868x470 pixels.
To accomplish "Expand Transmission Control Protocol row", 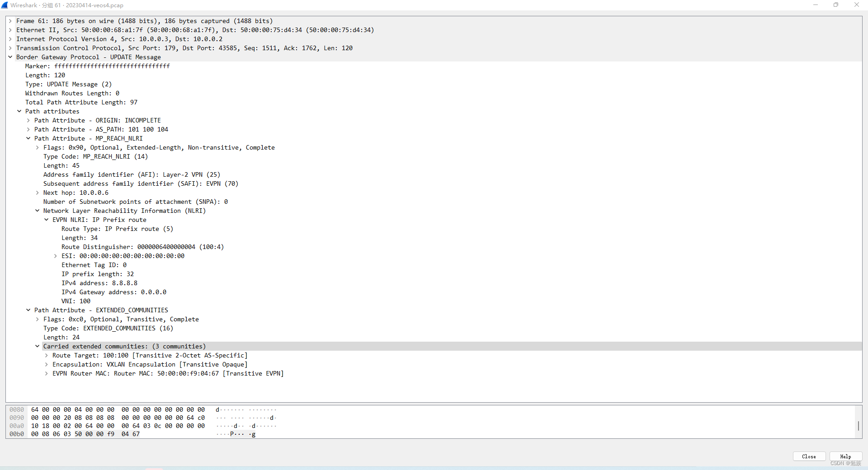I will tap(10, 48).
